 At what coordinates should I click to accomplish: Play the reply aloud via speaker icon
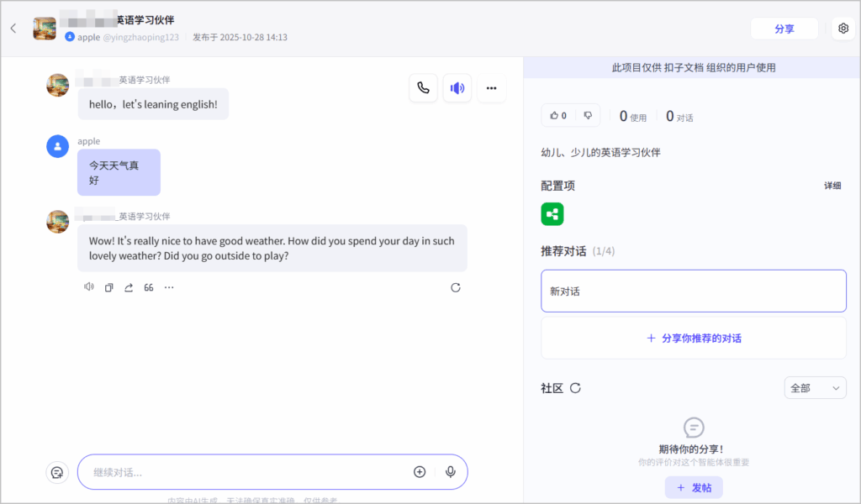pyautogui.click(x=89, y=287)
